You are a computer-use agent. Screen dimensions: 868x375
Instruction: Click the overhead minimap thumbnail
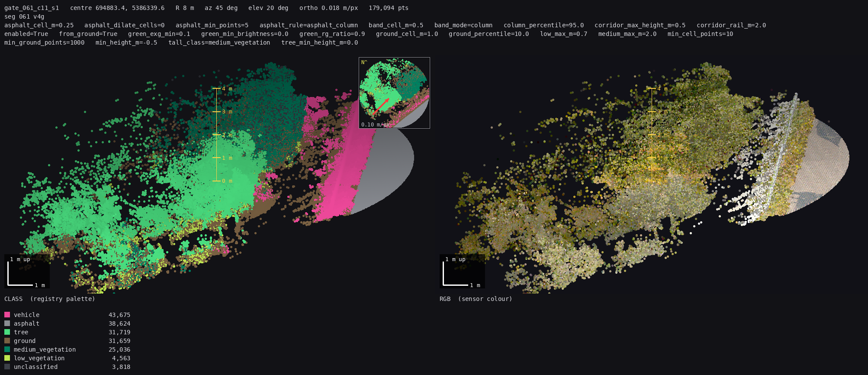394,93
